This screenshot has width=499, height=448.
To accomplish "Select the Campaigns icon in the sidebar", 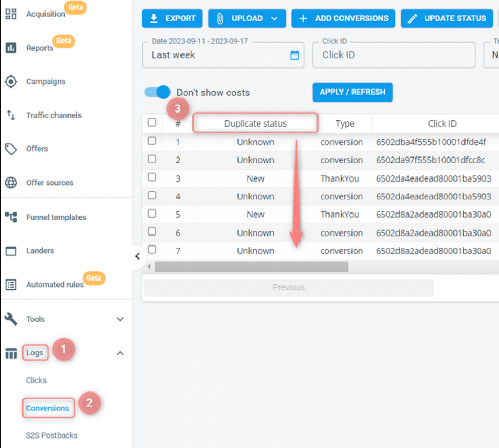I will click(11, 81).
